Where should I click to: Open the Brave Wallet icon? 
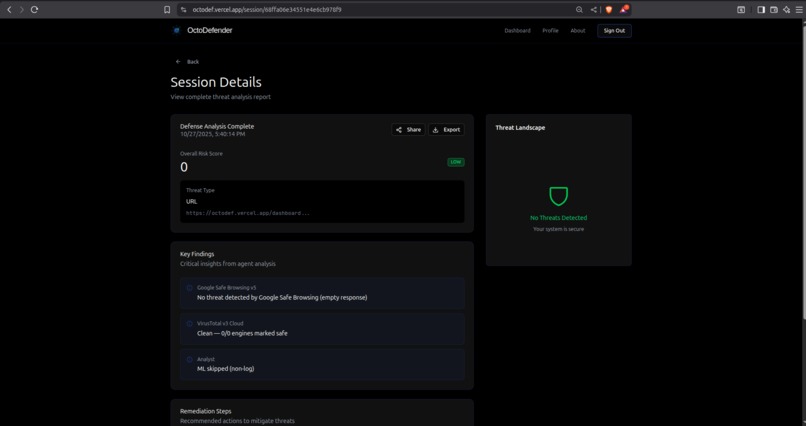[774, 9]
